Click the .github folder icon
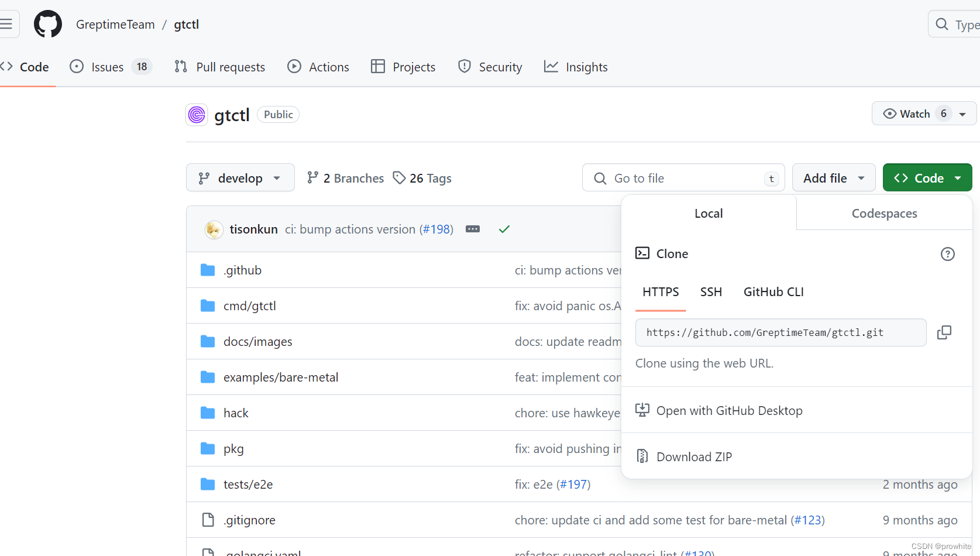 (x=208, y=270)
